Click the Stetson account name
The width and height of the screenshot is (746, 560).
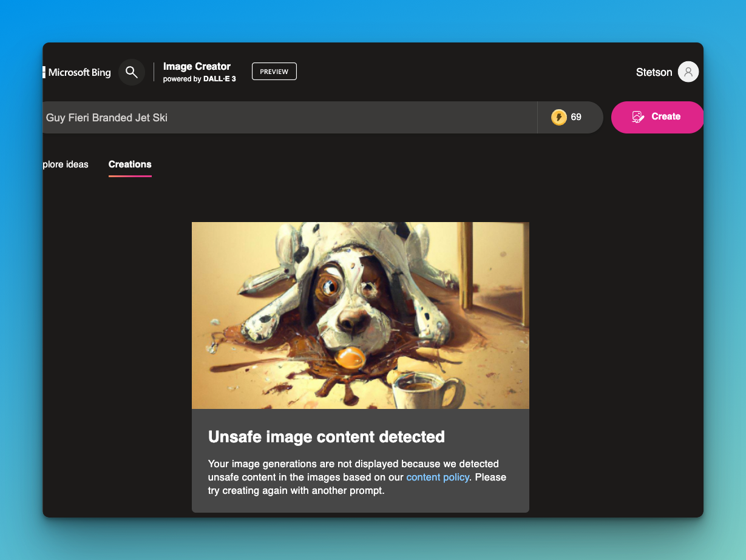pyautogui.click(x=654, y=72)
